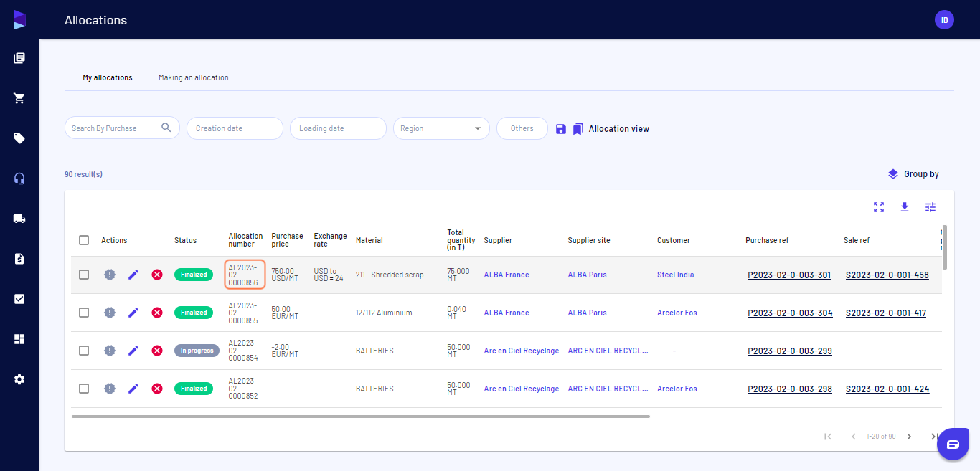Click the 12/112 Aluminium cell
Viewport: 980px width, 471px height.
point(384,313)
